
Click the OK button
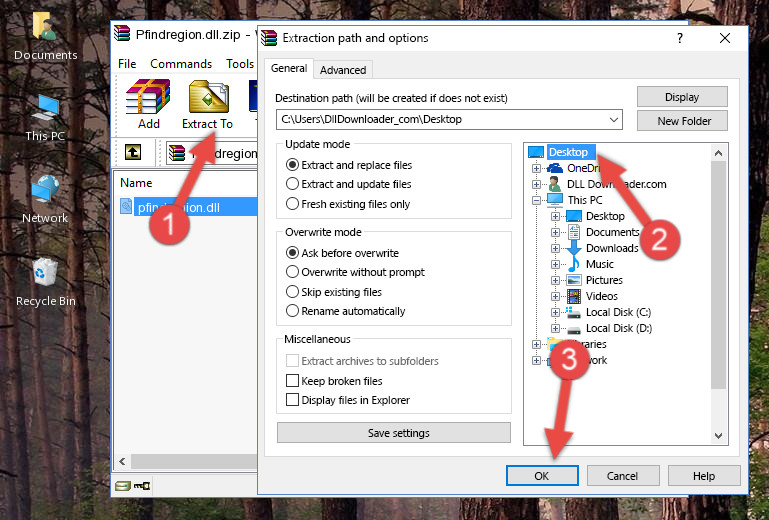pyautogui.click(x=542, y=476)
